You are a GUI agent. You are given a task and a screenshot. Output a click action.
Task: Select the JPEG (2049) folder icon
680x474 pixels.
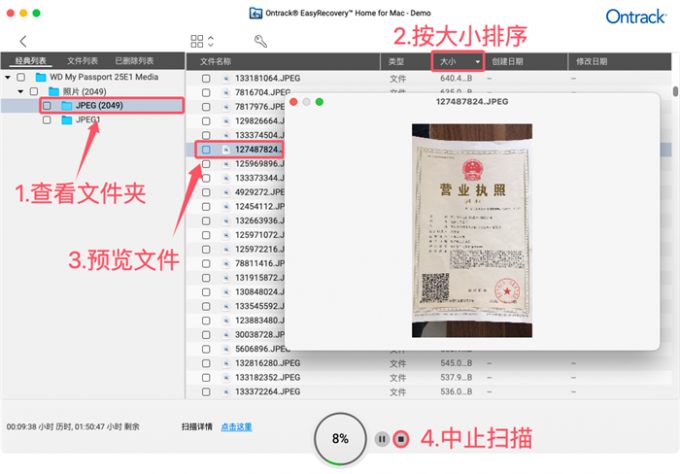(67, 105)
